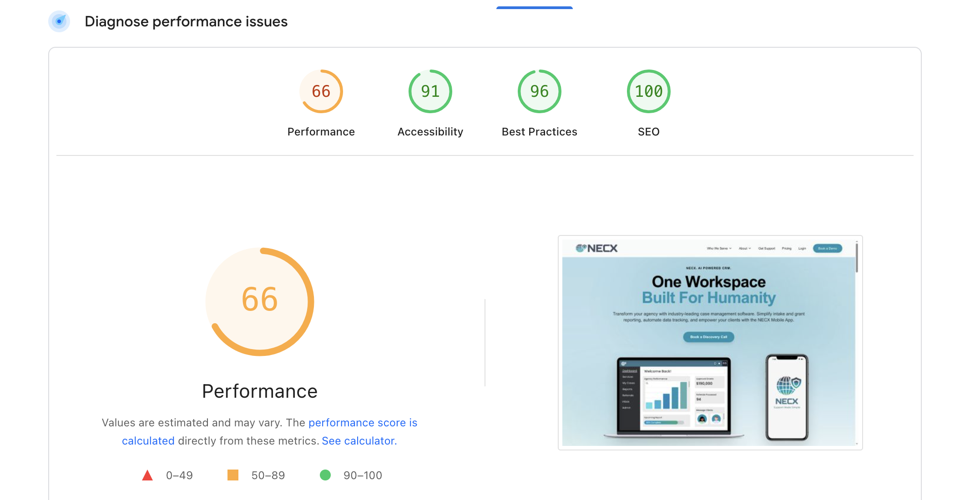Open the 'See calculator' link
980x500 pixels.
[359, 441]
